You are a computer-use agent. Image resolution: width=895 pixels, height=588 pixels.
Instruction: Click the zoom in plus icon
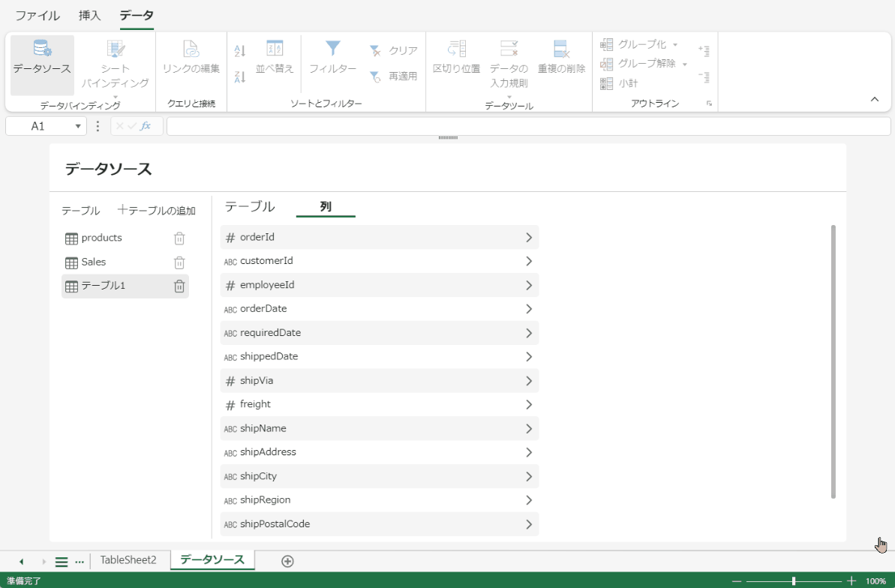[851, 581]
